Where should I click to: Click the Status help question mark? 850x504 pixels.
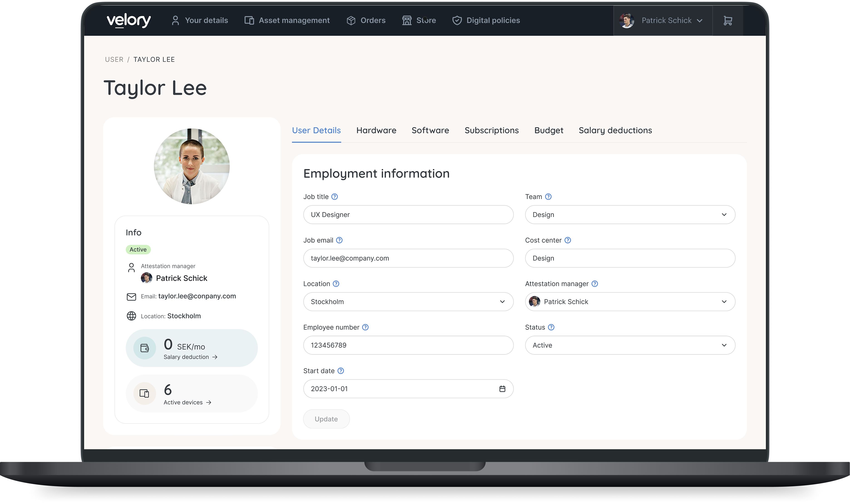[551, 327]
